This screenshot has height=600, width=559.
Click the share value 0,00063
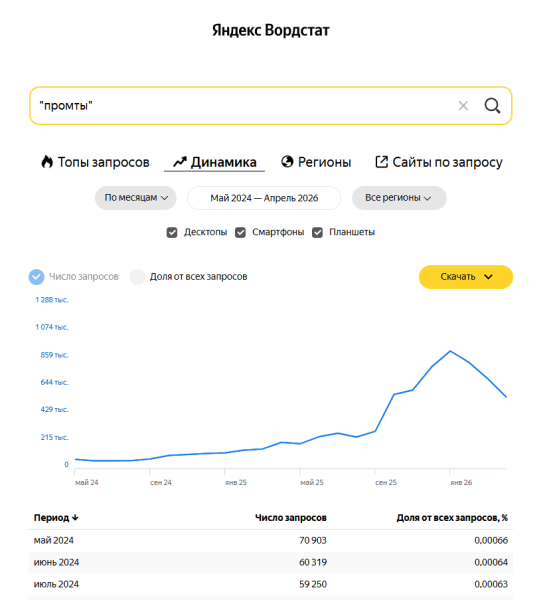491,584
